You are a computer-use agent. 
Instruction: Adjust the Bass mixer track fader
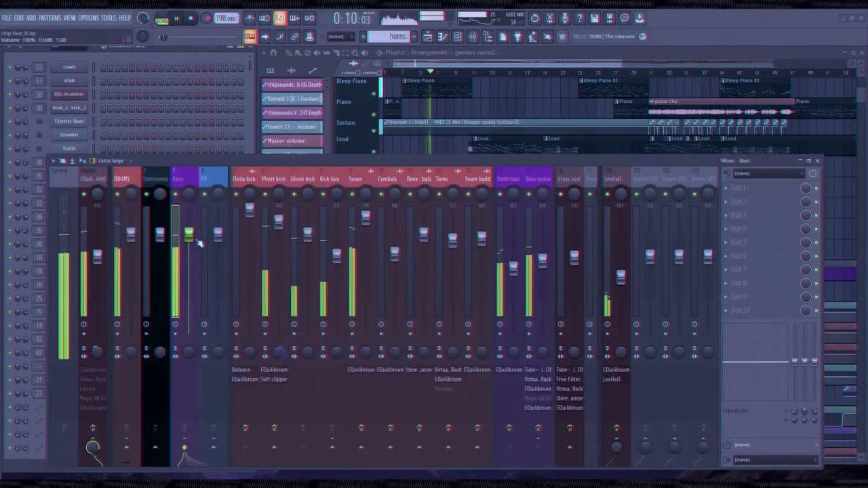tap(189, 234)
